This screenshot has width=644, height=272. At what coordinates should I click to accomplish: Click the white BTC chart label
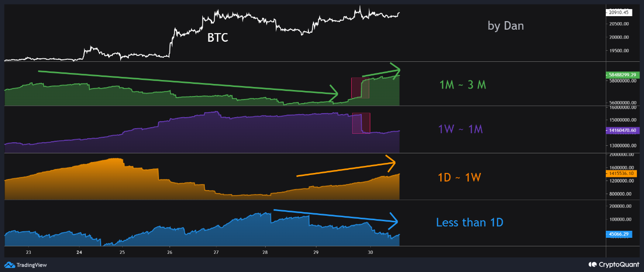[218, 38]
